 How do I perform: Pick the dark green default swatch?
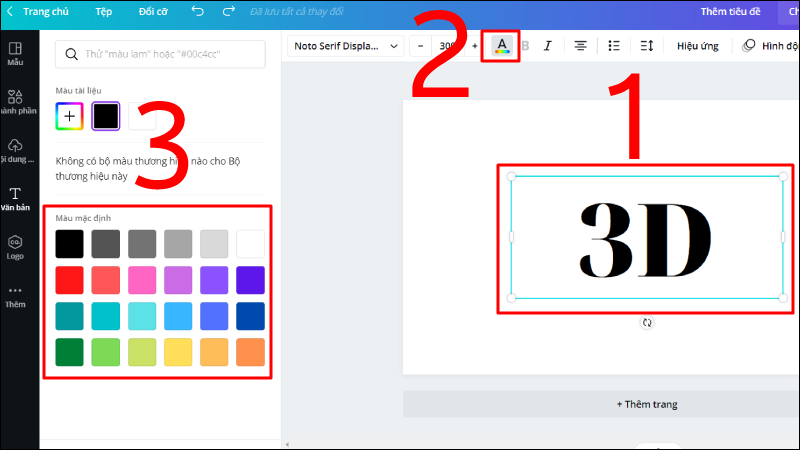pos(69,352)
